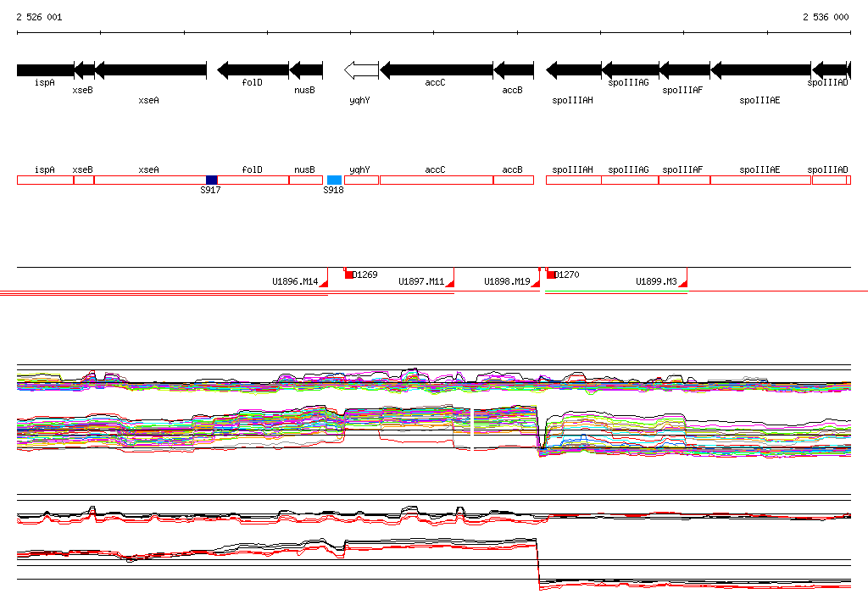Click the black xseA gene arrow
This screenshot has height=605, width=868.
pos(150,70)
